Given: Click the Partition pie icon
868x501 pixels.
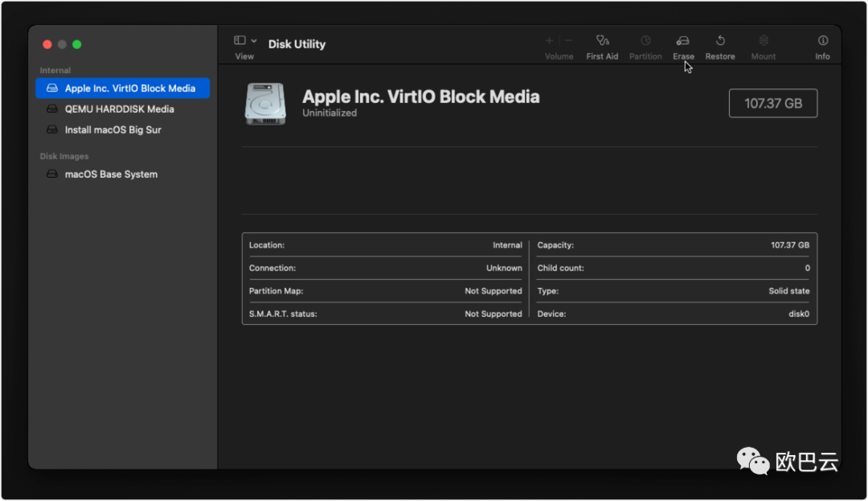Looking at the screenshot, I should tap(645, 41).
